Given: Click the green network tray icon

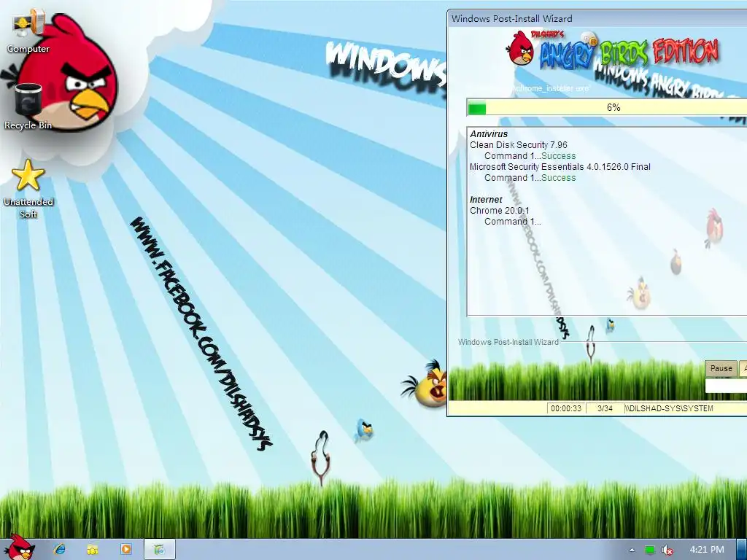Looking at the screenshot, I should tap(649, 550).
